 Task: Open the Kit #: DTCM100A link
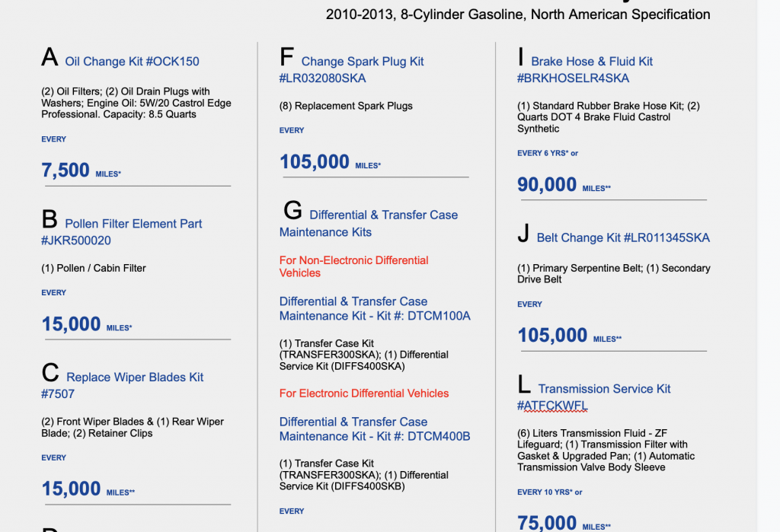(x=375, y=309)
